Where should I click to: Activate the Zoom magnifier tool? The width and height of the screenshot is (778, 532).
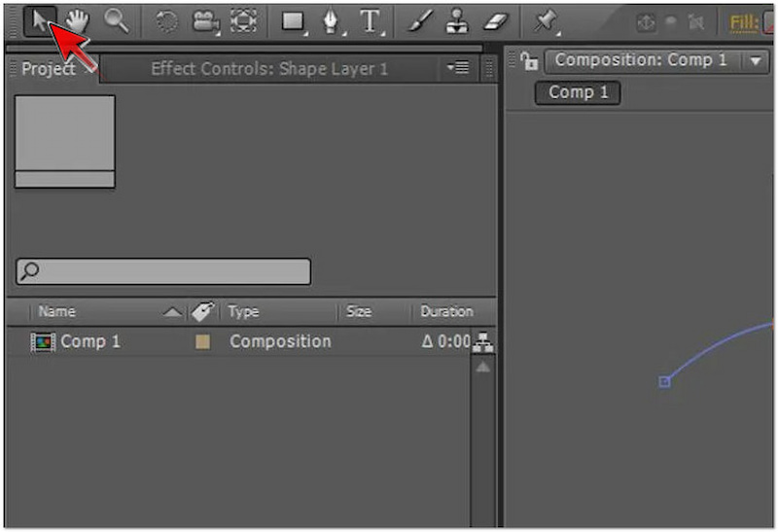tap(116, 21)
